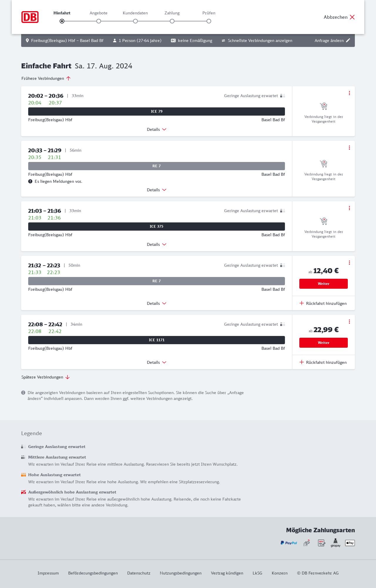Show Spätere Verbindungen
376x588 pixels.
click(x=46, y=377)
